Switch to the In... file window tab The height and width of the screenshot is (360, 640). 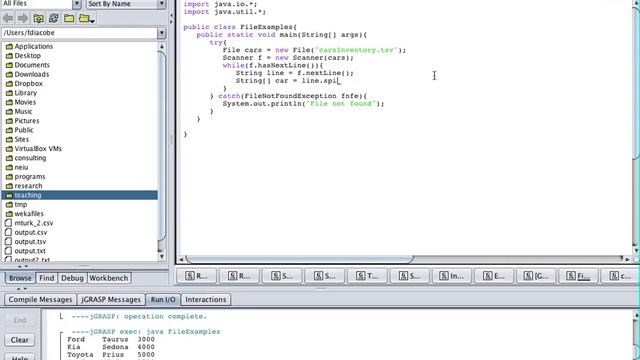click(452, 276)
